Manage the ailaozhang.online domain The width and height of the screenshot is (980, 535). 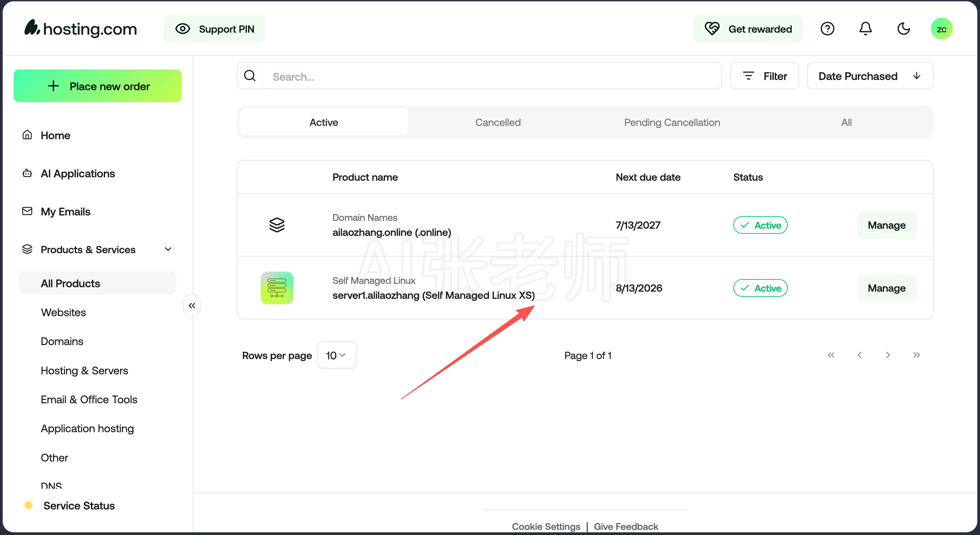[x=887, y=225]
